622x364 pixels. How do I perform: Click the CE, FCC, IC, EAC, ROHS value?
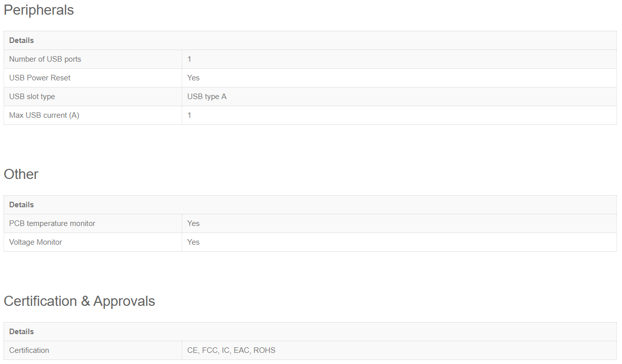231,350
